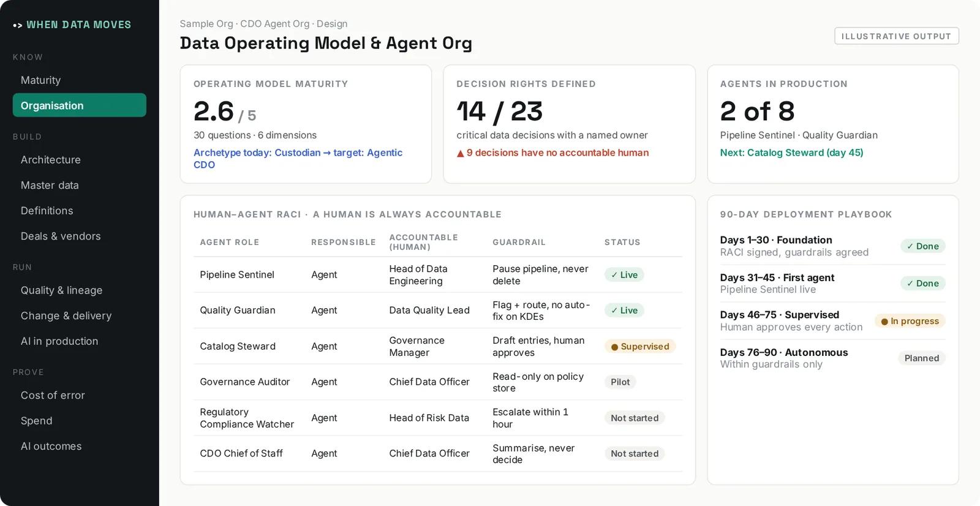Screen dimensions: 980x506
Task: Click the Illustrative Output badge
Action: pos(897,36)
